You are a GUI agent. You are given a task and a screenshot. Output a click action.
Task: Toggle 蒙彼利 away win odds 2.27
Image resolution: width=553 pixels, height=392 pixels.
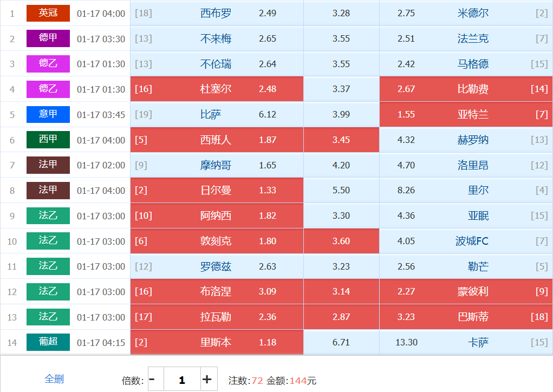(x=466, y=291)
